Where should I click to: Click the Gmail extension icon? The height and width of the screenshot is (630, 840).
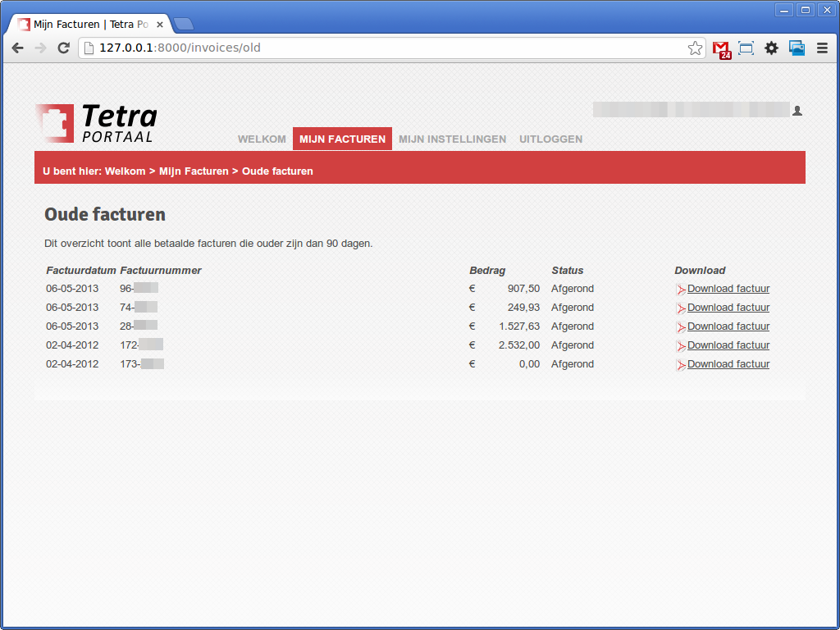720,48
